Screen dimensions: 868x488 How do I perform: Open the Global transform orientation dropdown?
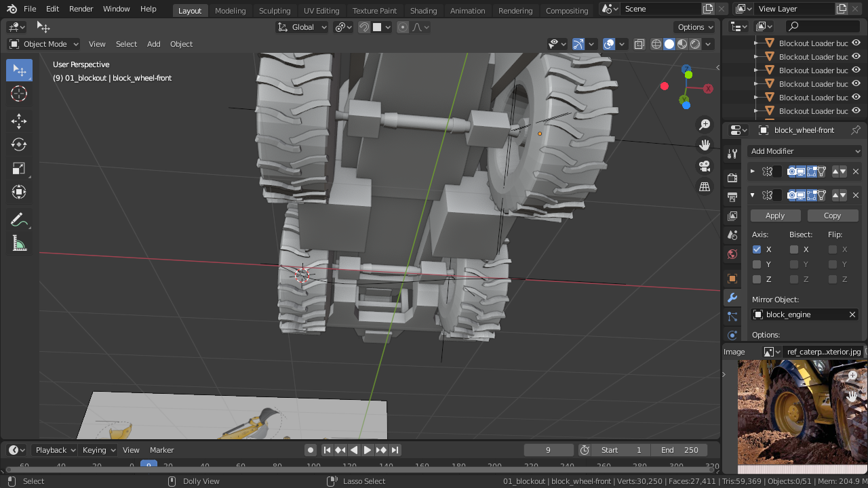[x=302, y=27]
